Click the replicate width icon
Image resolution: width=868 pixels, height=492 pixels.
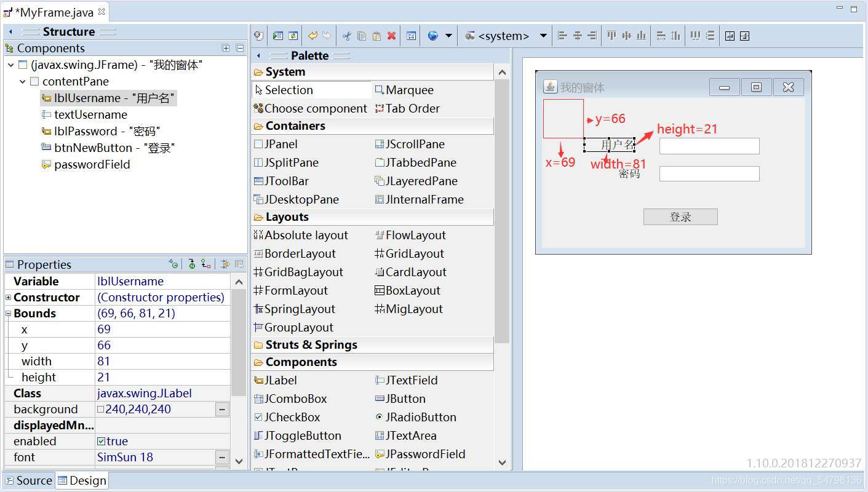(x=661, y=36)
